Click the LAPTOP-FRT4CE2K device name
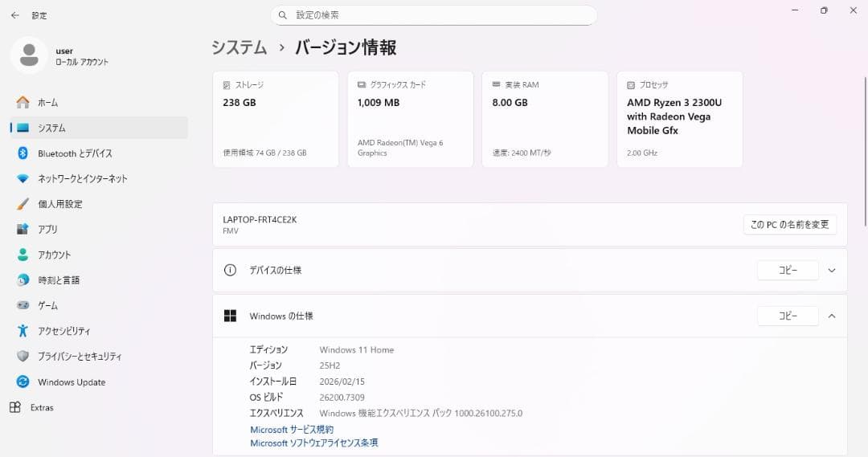The image size is (868, 457). point(260,219)
